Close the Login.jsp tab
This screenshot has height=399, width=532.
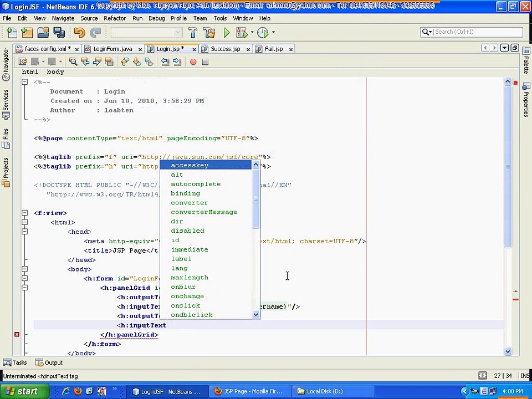point(194,49)
